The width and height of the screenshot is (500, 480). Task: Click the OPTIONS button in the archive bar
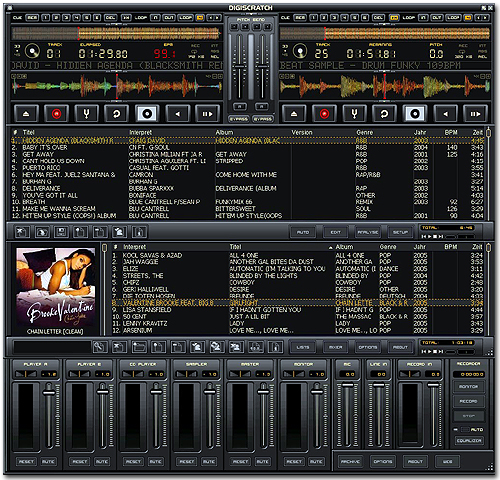pyautogui.click(x=367, y=347)
